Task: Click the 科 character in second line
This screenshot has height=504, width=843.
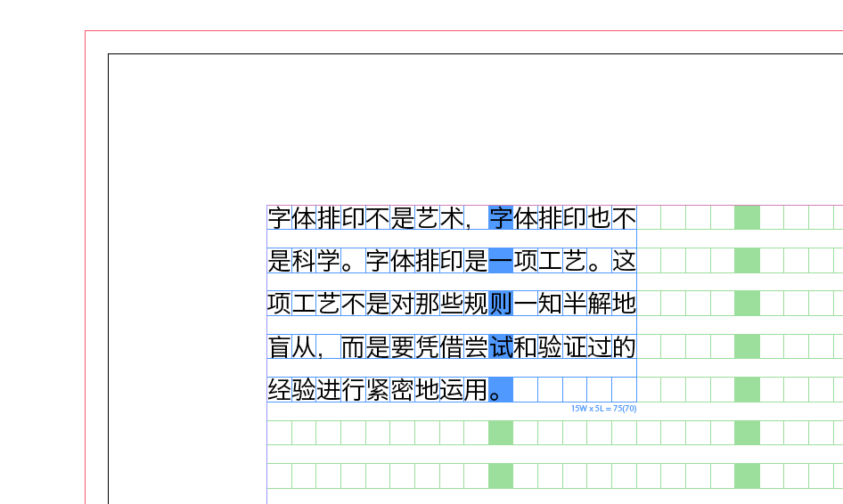Action: click(304, 261)
